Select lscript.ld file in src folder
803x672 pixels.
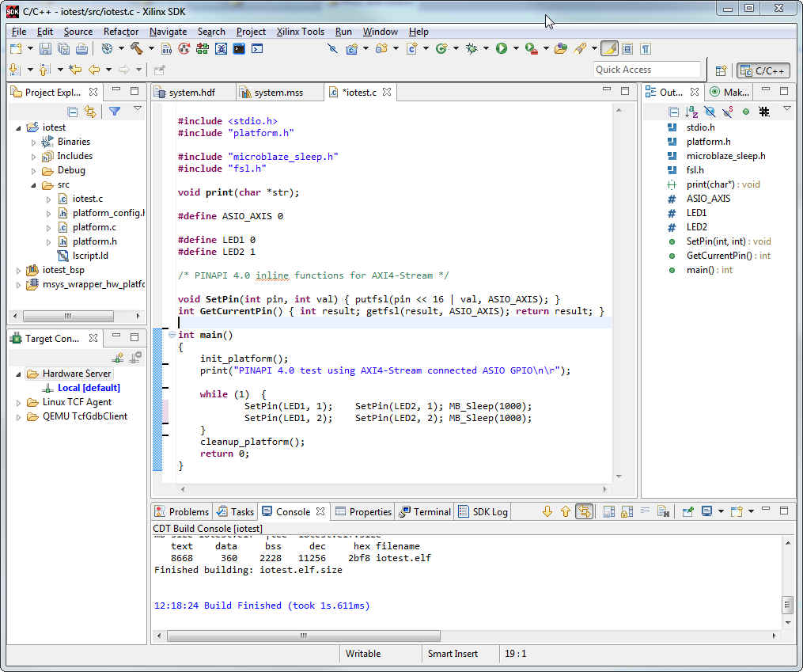point(89,256)
